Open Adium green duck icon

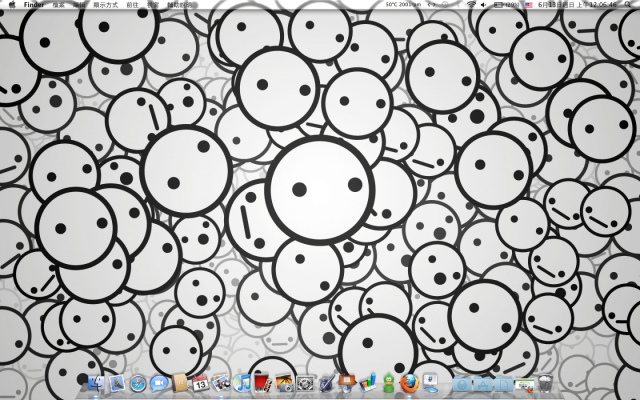(389, 384)
